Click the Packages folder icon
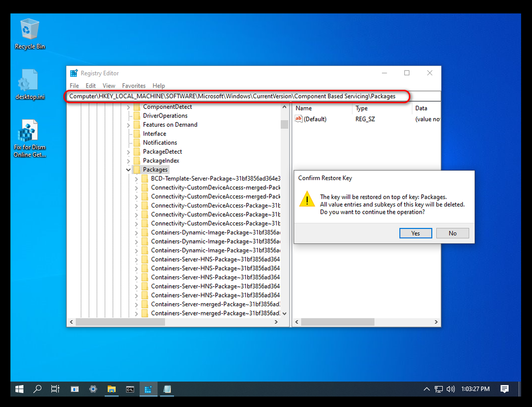 click(137, 169)
